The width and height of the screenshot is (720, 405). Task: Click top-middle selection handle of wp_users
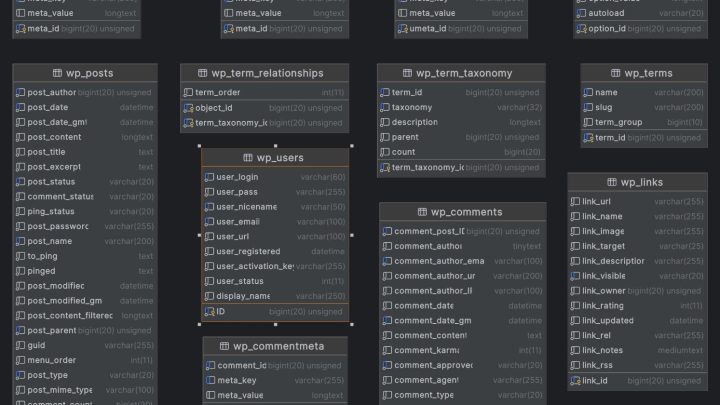(276, 146)
